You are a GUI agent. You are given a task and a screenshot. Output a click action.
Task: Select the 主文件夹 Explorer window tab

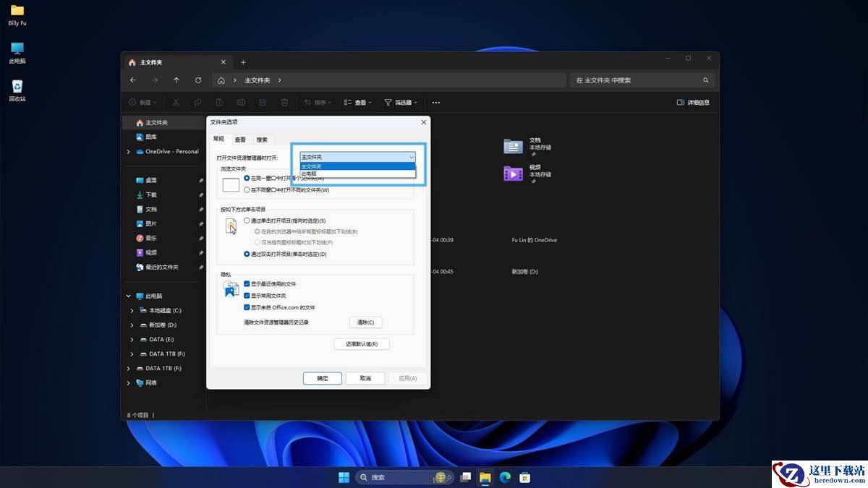[176, 62]
